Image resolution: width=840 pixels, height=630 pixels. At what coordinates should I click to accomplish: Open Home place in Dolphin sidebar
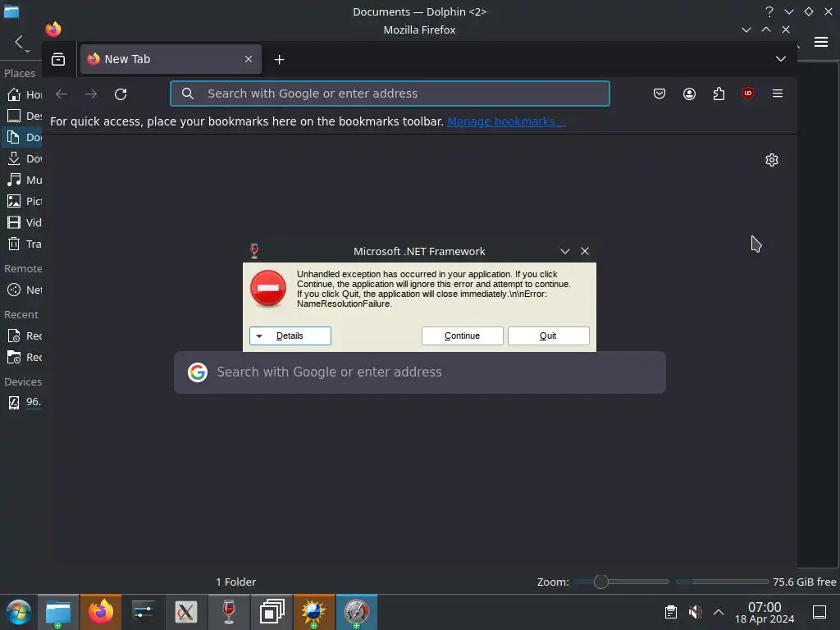click(24, 95)
